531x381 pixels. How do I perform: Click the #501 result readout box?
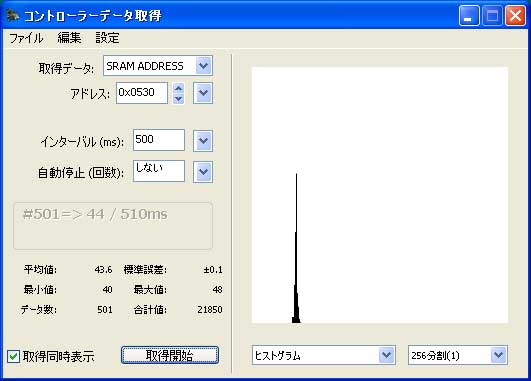point(113,226)
